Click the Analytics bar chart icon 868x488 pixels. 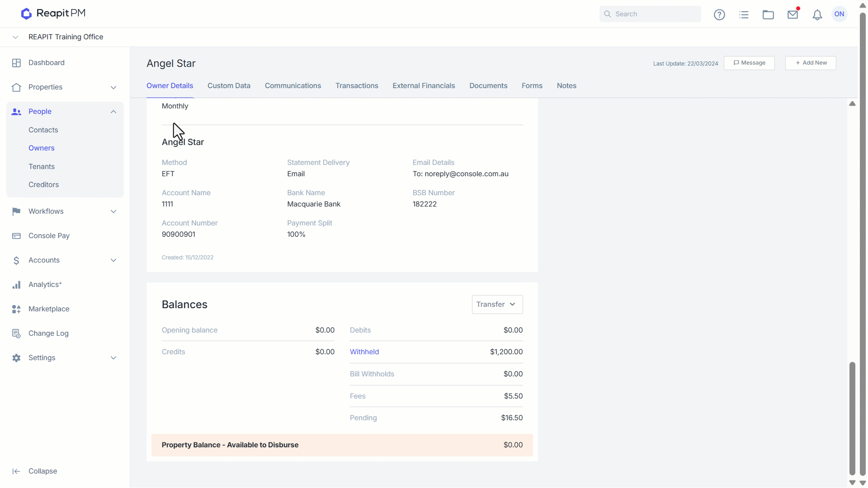click(16, 285)
